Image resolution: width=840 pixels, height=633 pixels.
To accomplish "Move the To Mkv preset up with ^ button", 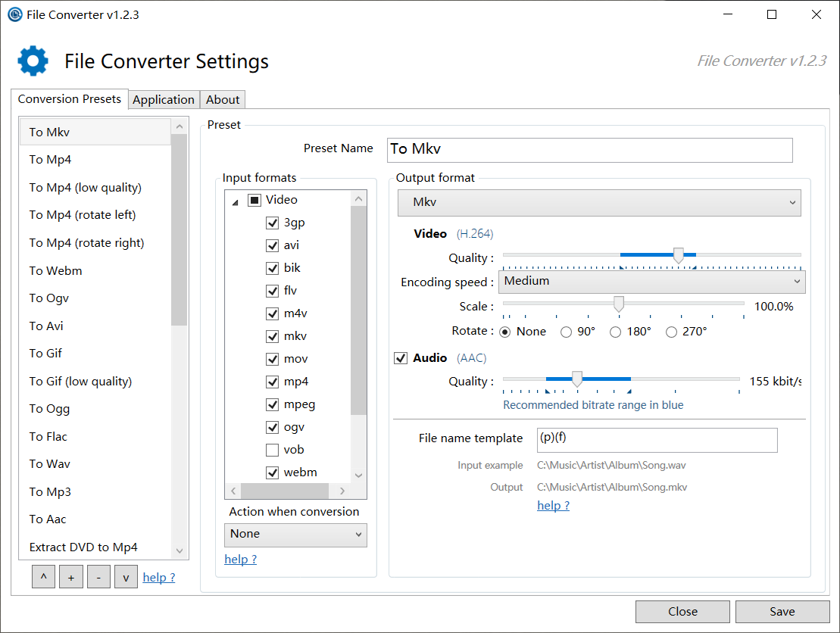I will 43,576.
